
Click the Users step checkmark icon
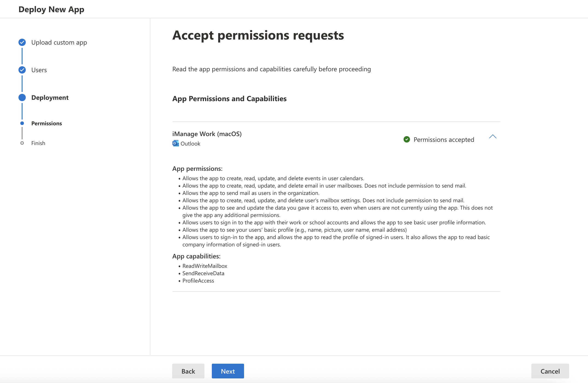click(x=22, y=70)
